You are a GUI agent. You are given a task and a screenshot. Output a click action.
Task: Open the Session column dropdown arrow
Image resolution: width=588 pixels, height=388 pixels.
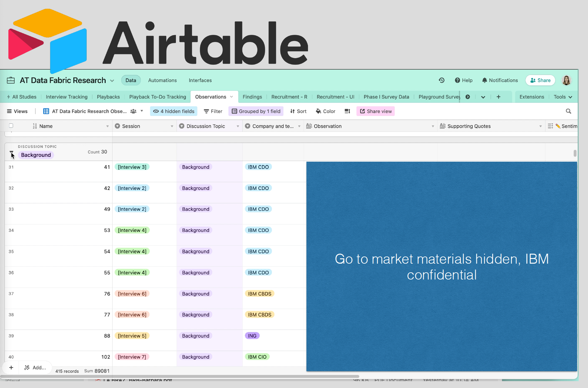tap(172, 126)
